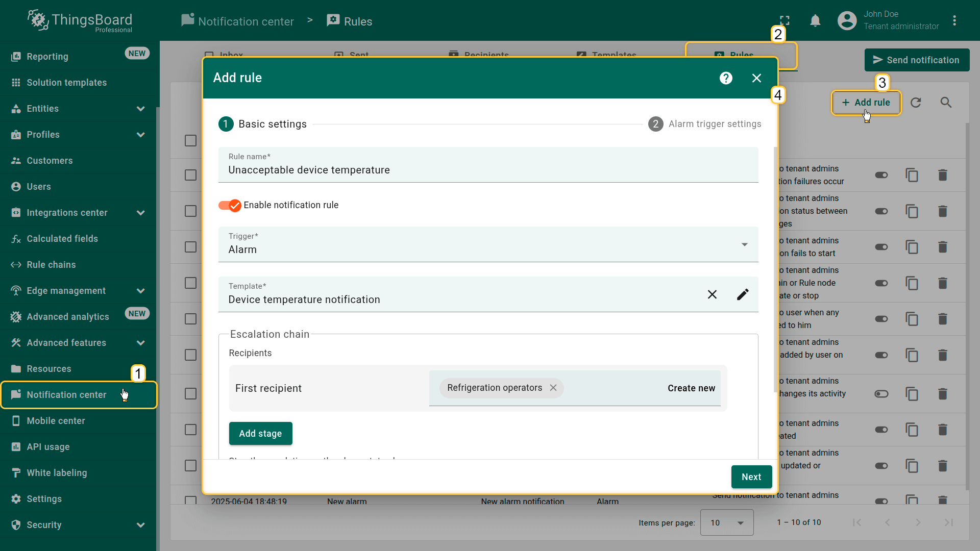Click the help question mark icon in dialog
This screenshot has width=980, height=551.
point(726,78)
